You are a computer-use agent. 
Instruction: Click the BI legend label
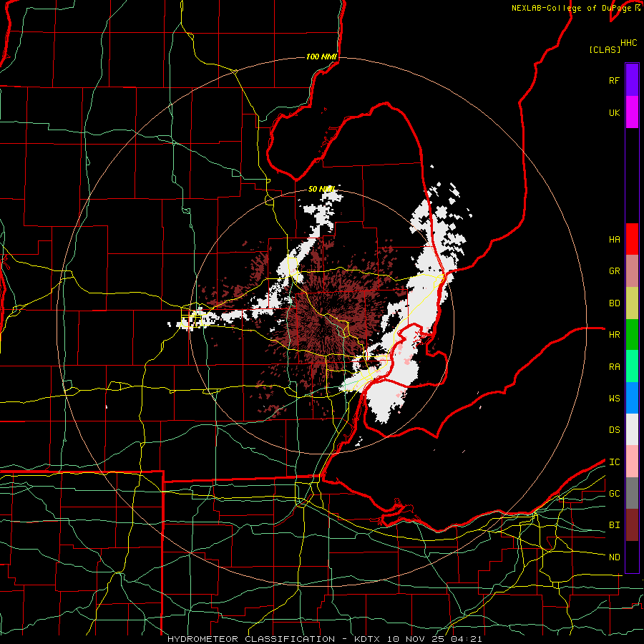pos(614,525)
